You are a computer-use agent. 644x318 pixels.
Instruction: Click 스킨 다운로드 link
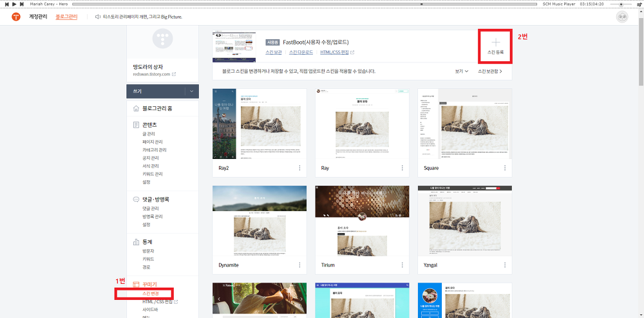click(x=301, y=52)
